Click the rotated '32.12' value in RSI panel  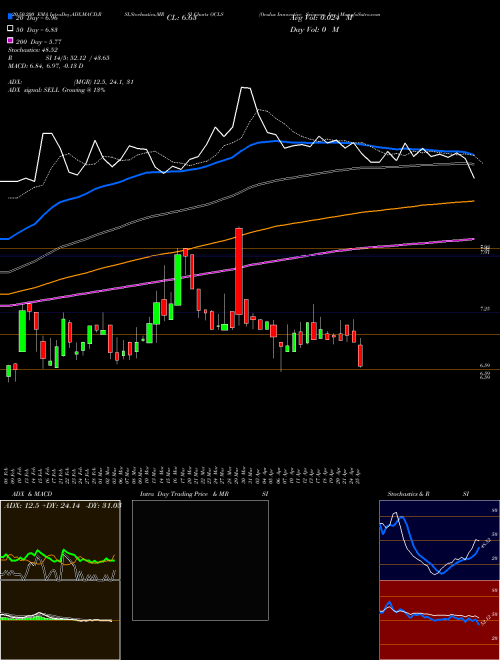[485, 620]
